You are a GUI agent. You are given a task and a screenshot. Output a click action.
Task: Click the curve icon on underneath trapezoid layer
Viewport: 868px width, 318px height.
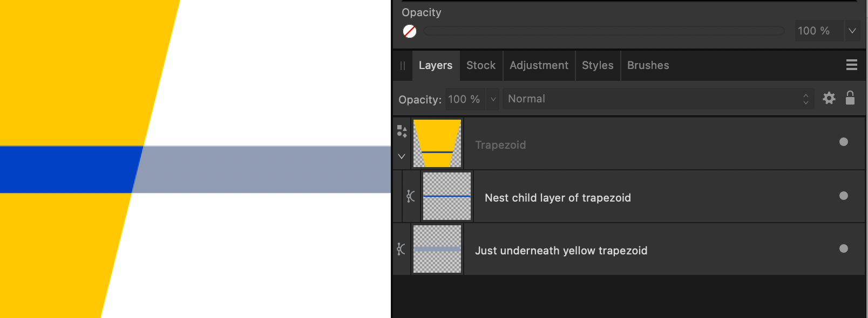click(401, 249)
